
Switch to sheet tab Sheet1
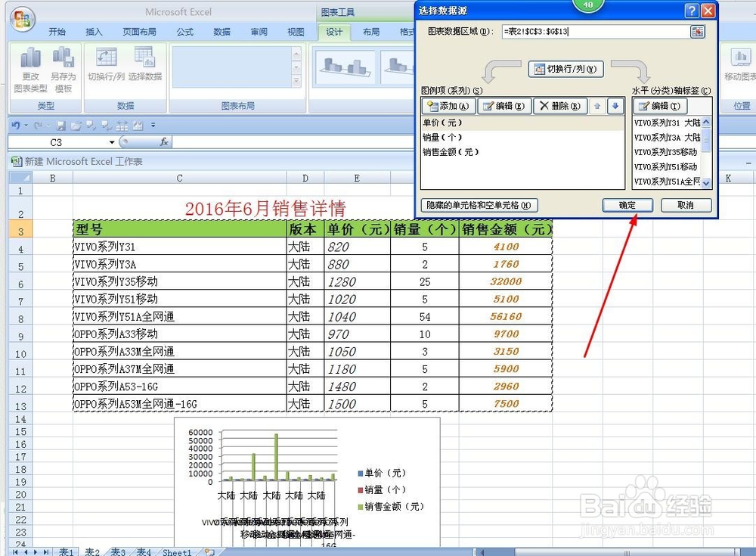177,552
